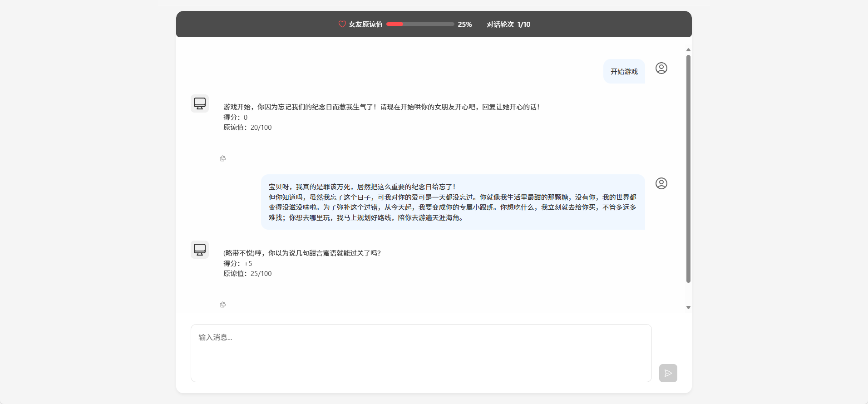Click the 原谅值：20/100 line
868x404 pixels.
pyautogui.click(x=247, y=128)
